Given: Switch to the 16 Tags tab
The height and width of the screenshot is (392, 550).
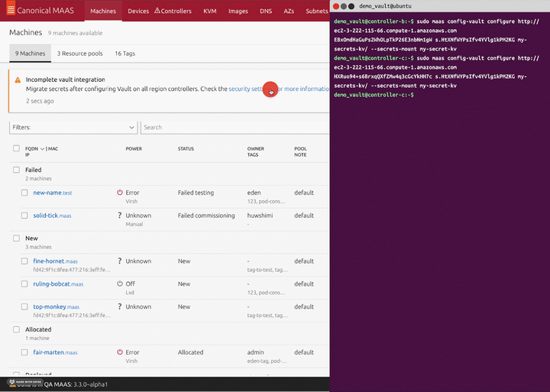Looking at the screenshot, I should [125, 53].
